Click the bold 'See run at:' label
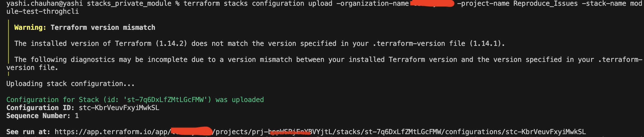 tap(28, 132)
